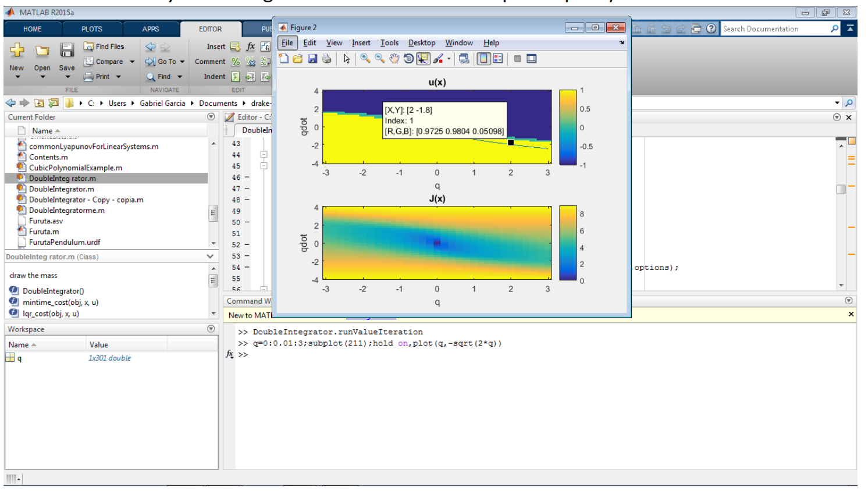Collapse the DoubleInteg rator.m details panel
868x491 pixels.
(x=210, y=257)
